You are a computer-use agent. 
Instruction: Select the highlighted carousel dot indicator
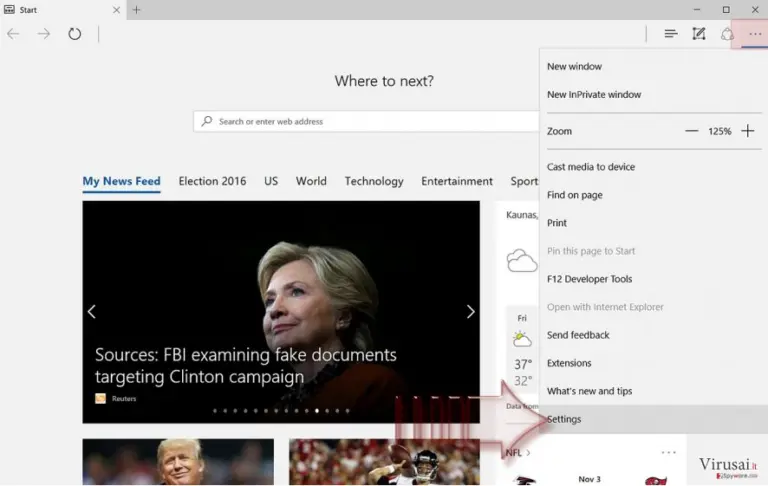[317, 411]
